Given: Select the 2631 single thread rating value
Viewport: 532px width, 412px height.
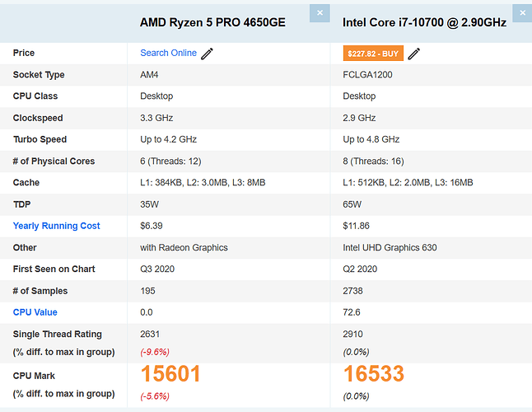Looking at the screenshot, I should 152,334.
